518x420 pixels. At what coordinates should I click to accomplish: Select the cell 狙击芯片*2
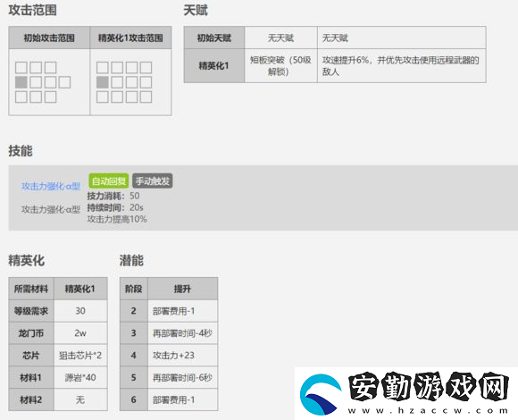[x=80, y=356]
